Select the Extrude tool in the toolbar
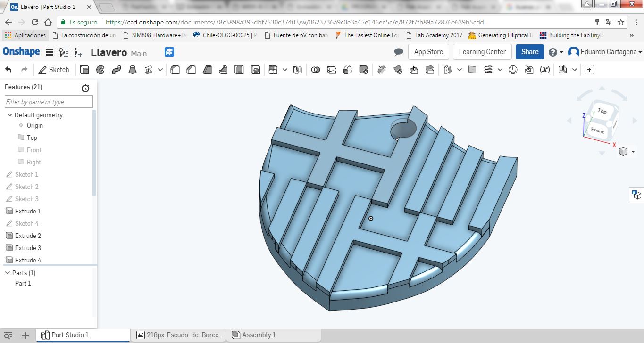Viewport: 644px width, 343px height. point(84,70)
